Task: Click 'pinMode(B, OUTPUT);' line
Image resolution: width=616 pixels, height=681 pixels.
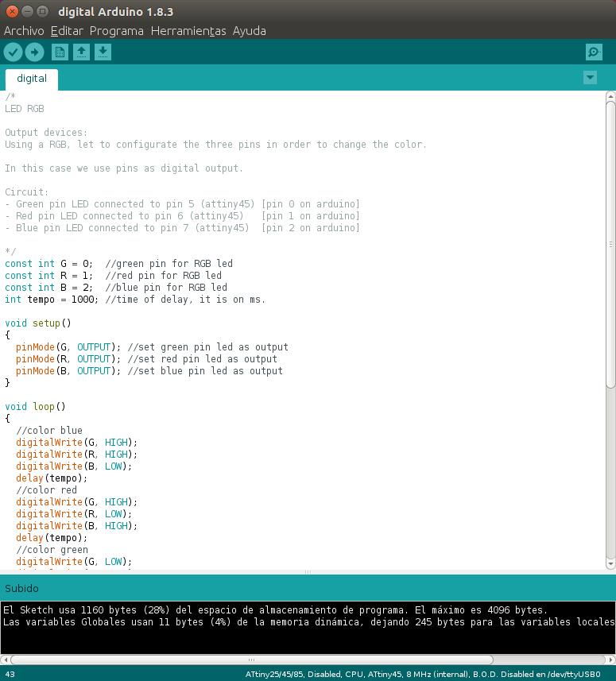Action: pos(149,371)
